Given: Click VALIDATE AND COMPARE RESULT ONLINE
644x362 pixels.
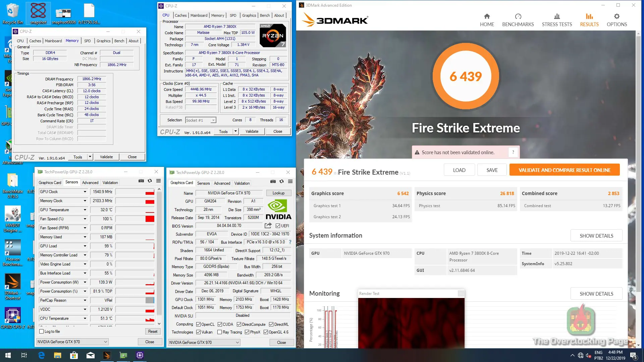Looking at the screenshot, I should click(x=565, y=170).
